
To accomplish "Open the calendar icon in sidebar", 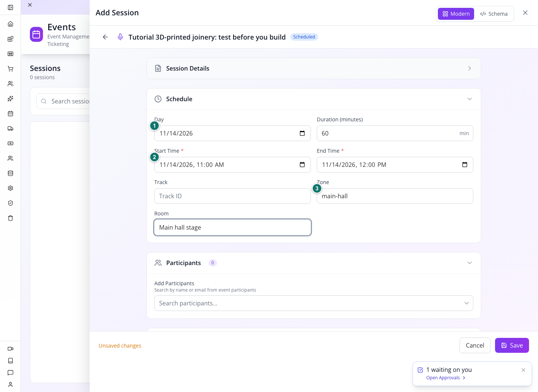I will click(x=10, y=113).
